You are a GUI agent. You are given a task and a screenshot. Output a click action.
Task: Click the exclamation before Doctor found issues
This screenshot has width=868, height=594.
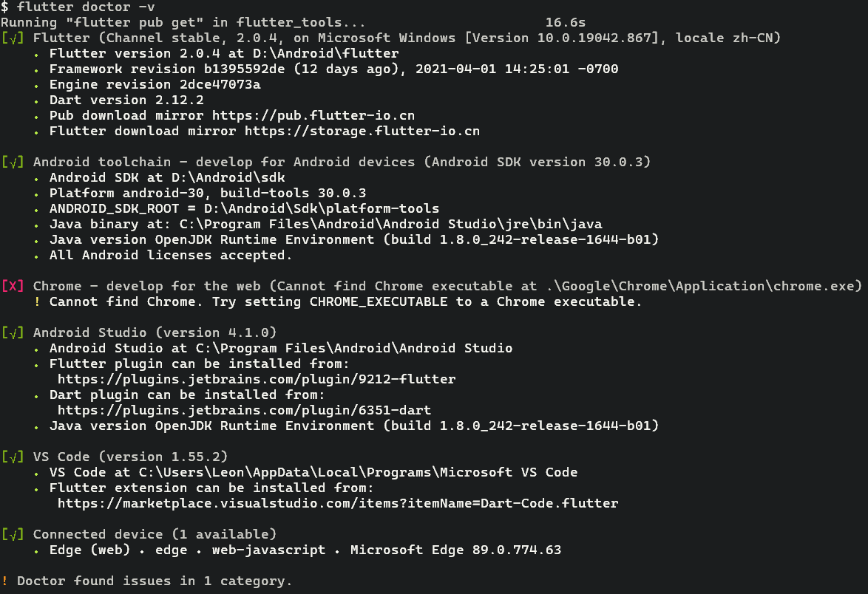pyautogui.click(x=5, y=581)
